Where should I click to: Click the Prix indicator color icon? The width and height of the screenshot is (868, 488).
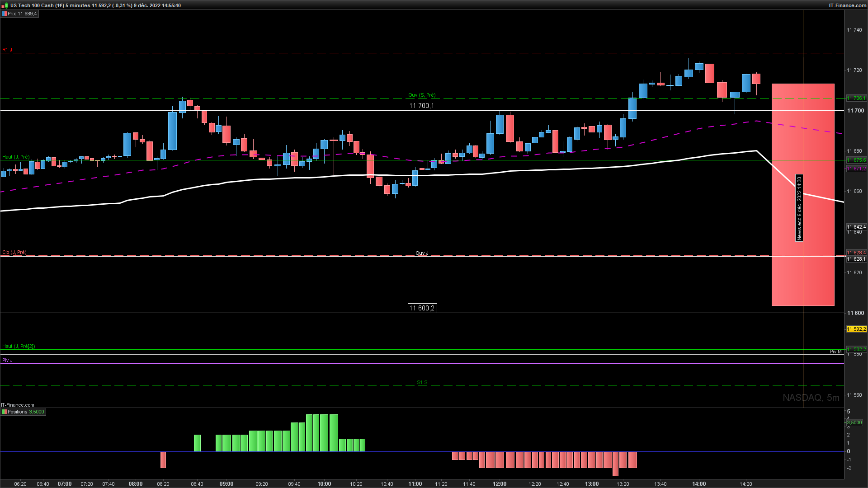pyautogui.click(x=4, y=14)
